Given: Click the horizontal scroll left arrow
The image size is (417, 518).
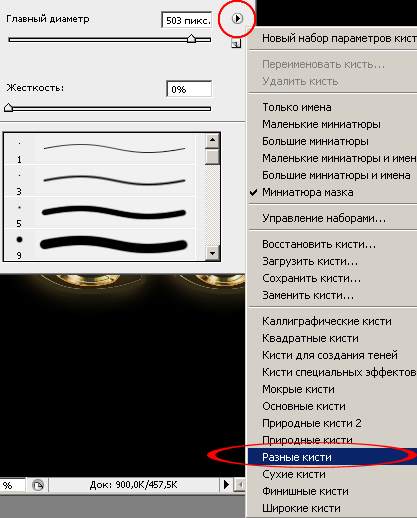Looking at the screenshot, I should 240,484.
